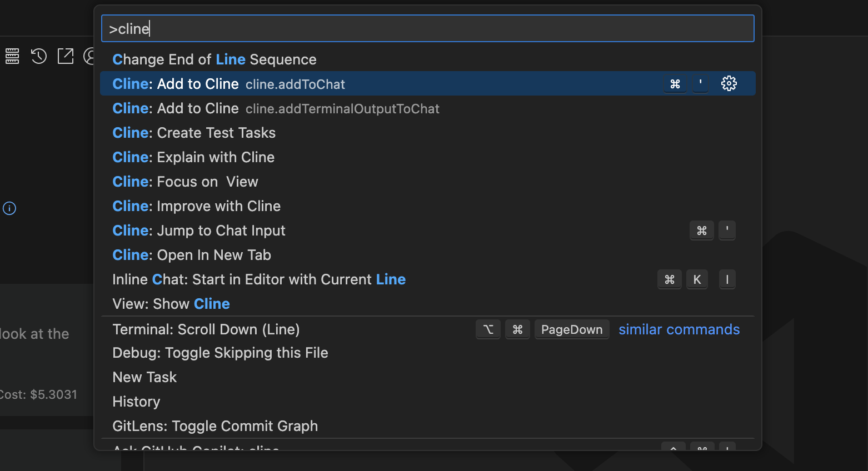Select Cline: Explain with Cline
The width and height of the screenshot is (868, 471).
pyautogui.click(x=427, y=157)
